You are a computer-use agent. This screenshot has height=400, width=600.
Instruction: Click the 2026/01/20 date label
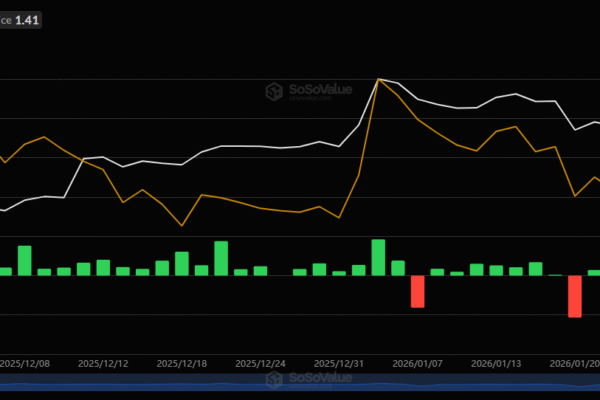[x=574, y=365]
